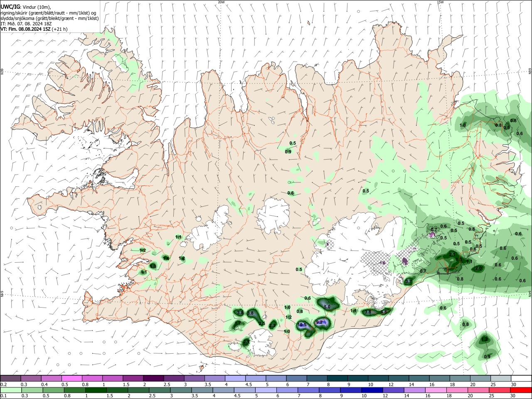Click the dark teal upper legend swatch at 8
The image size is (532, 399).
[337, 378]
